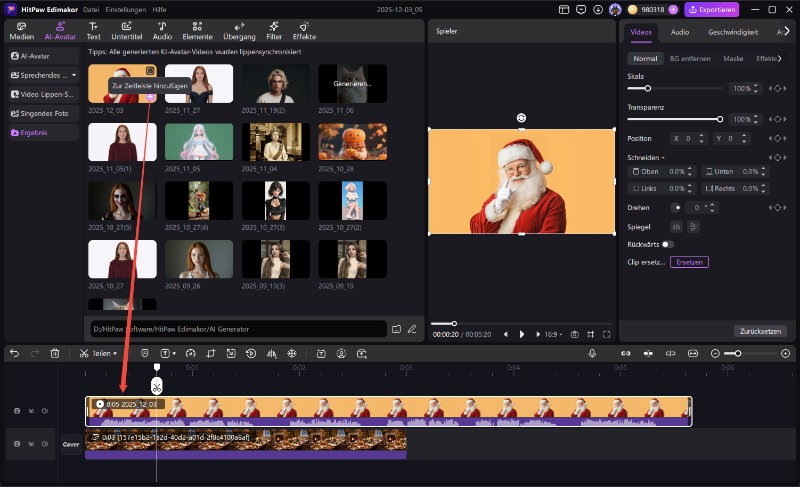800x487 pixels.
Task: Open the Text panel in top toolbar
Action: (93, 31)
